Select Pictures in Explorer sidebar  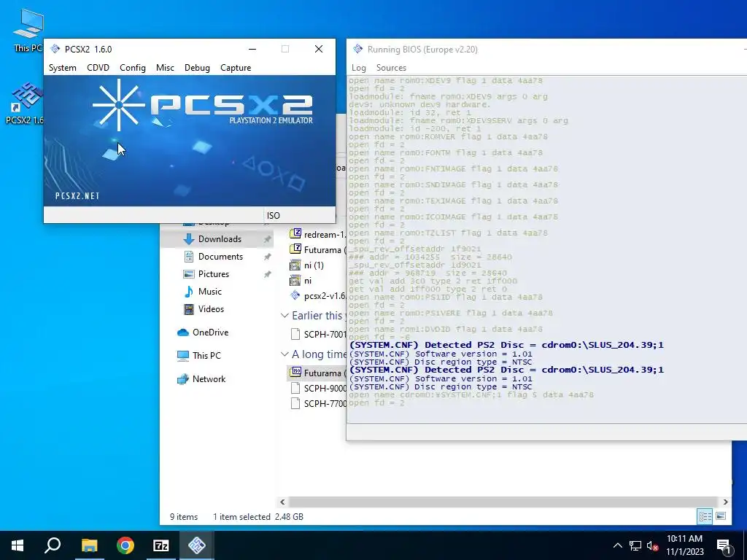coord(214,274)
